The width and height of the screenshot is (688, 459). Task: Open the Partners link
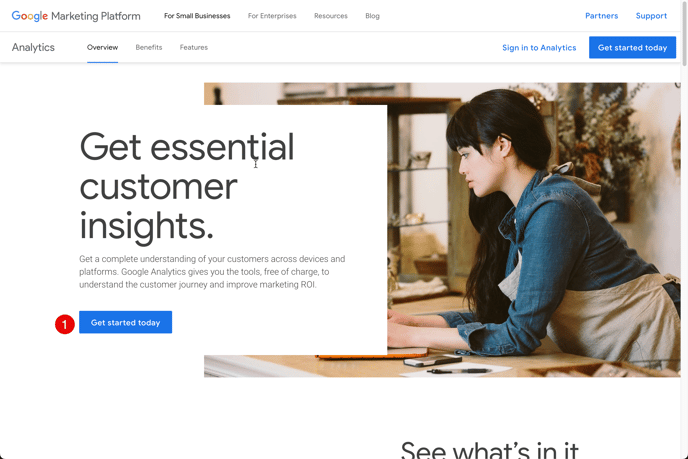tap(602, 16)
